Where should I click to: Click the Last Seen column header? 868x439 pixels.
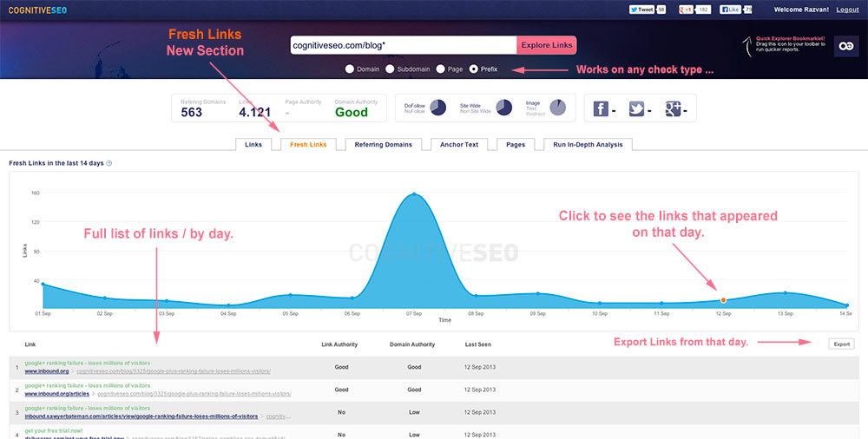click(x=477, y=344)
